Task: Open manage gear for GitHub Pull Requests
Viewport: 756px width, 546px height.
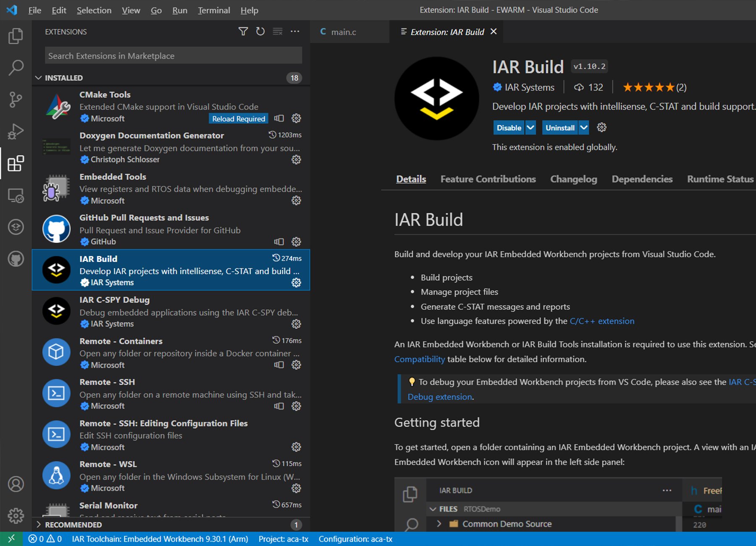Action: 296,241
